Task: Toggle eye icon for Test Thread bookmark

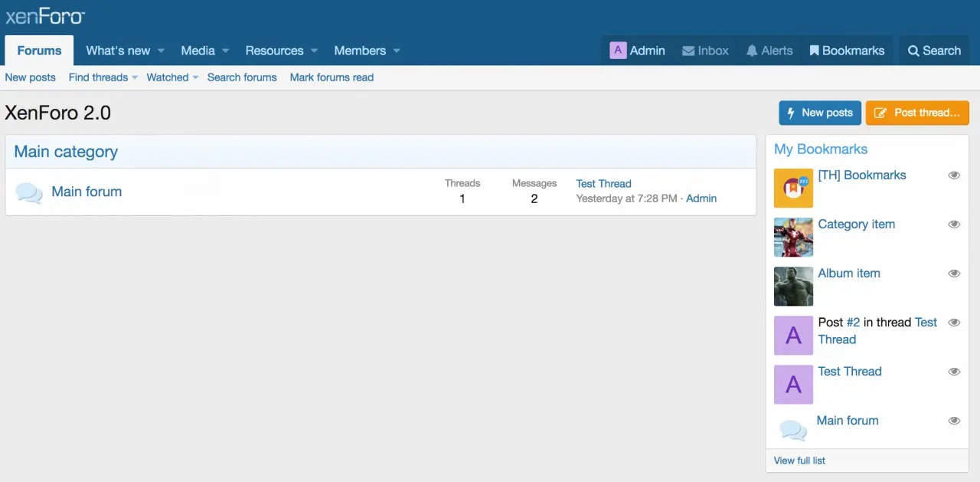Action: click(954, 372)
